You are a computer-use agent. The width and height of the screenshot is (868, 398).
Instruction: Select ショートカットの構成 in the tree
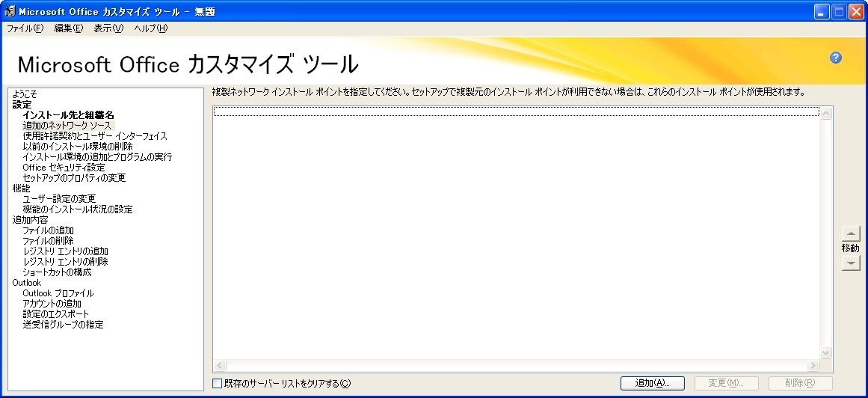pyautogui.click(x=57, y=272)
